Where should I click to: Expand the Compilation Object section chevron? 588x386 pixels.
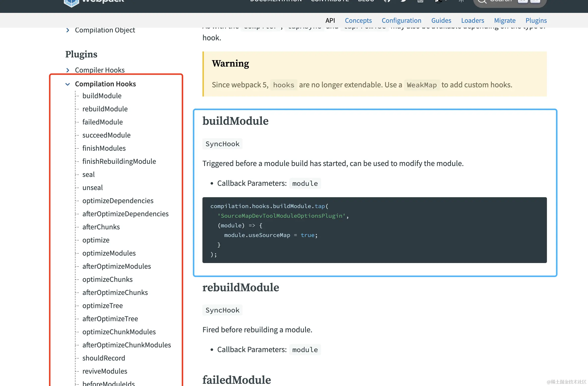68,30
